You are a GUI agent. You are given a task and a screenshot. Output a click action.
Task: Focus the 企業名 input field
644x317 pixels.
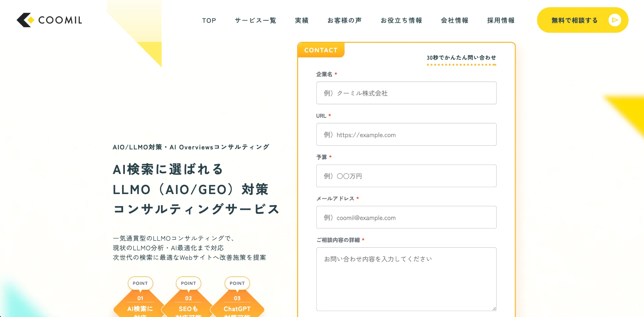(x=406, y=93)
